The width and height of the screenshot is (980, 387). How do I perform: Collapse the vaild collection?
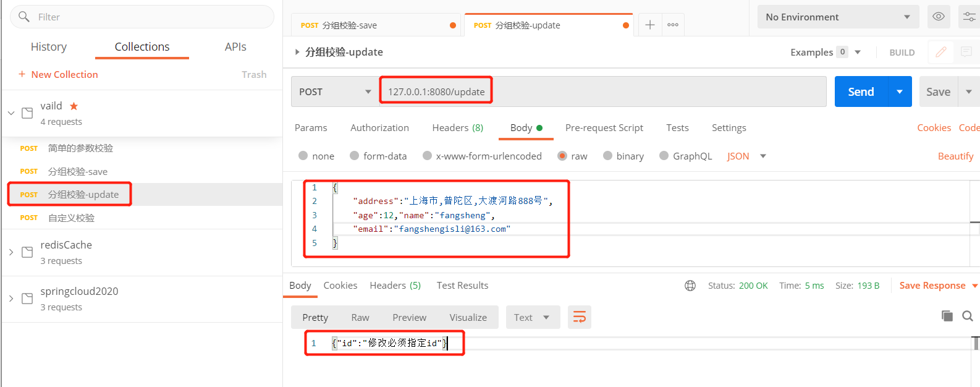tap(11, 113)
